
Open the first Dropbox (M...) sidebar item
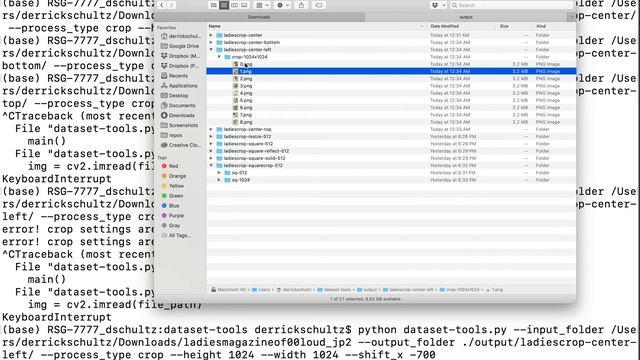180,56
